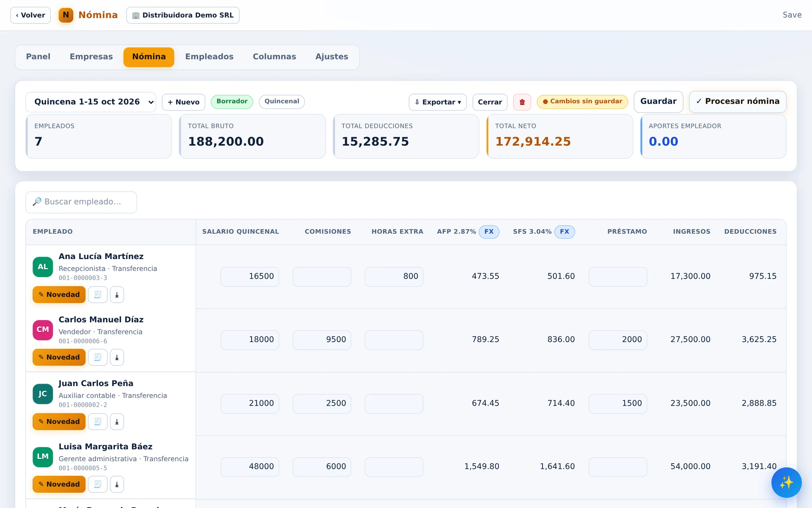812x508 pixels.
Task: Download payslip for Carlos Manuel Díaz
Action: pos(117,357)
